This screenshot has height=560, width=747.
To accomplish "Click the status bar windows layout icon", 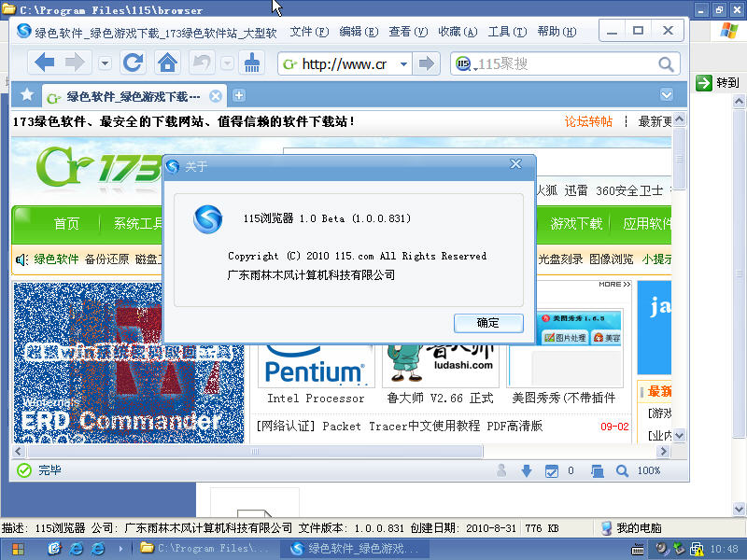I will (598, 471).
